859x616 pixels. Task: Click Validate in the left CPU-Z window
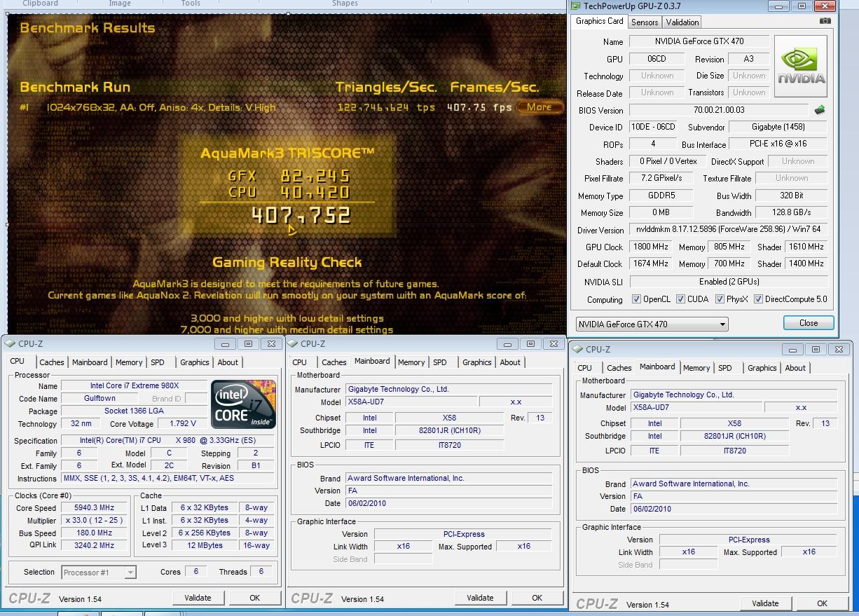[198, 598]
